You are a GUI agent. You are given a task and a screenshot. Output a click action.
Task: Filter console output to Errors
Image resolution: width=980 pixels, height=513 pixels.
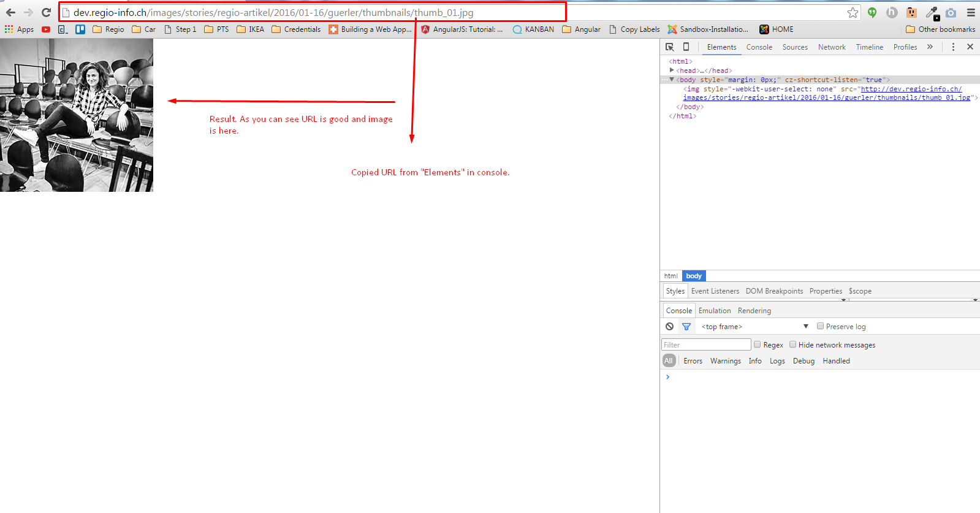click(693, 361)
